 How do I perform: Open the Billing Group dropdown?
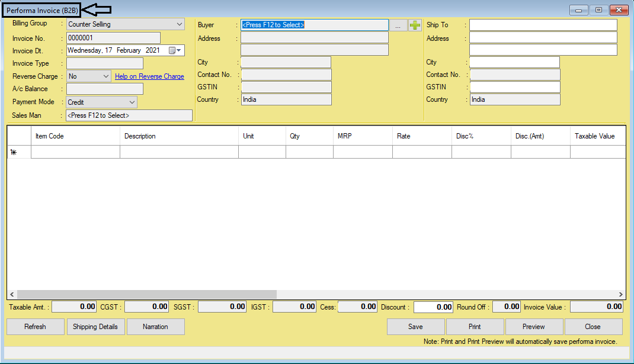click(x=178, y=24)
